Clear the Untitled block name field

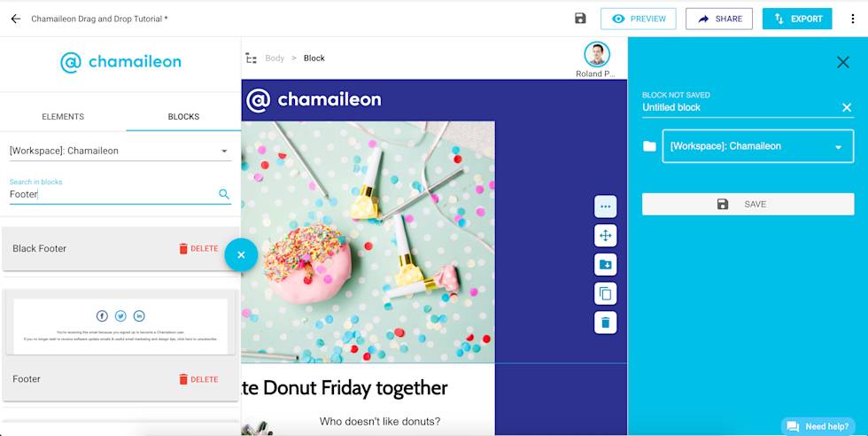847,107
